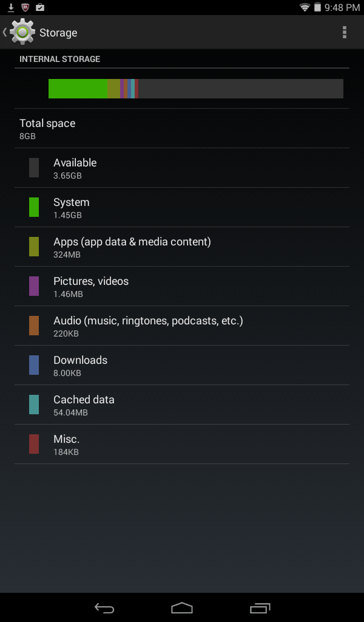Tap the Android back navigation button
This screenshot has height=622, width=364.
104,607
